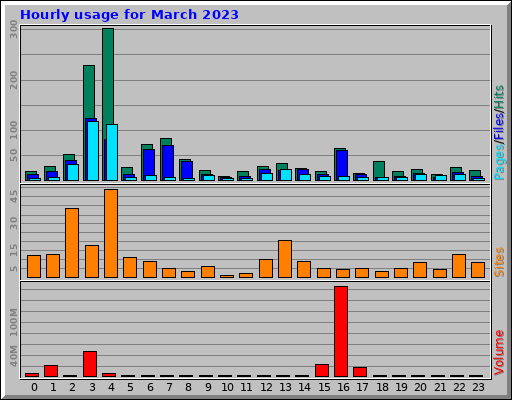Image resolution: width=512 pixels, height=400 pixels.
Task: Click the 5 value on Sites axis
Action: pos(14,268)
